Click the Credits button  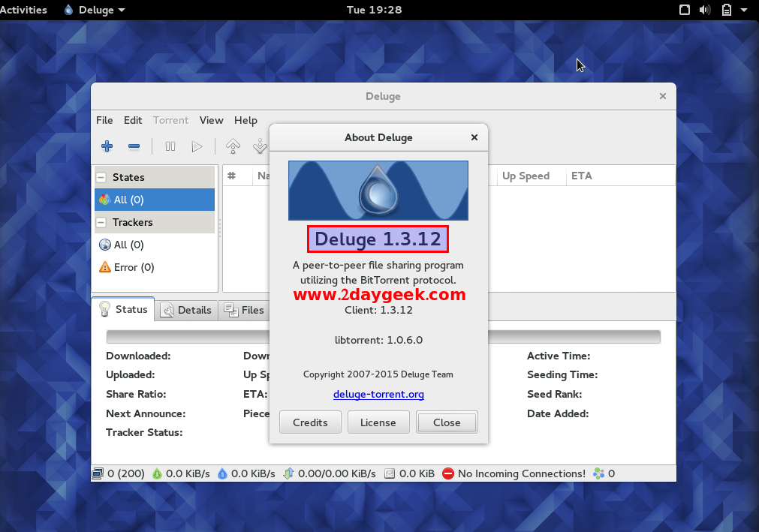[x=310, y=422]
